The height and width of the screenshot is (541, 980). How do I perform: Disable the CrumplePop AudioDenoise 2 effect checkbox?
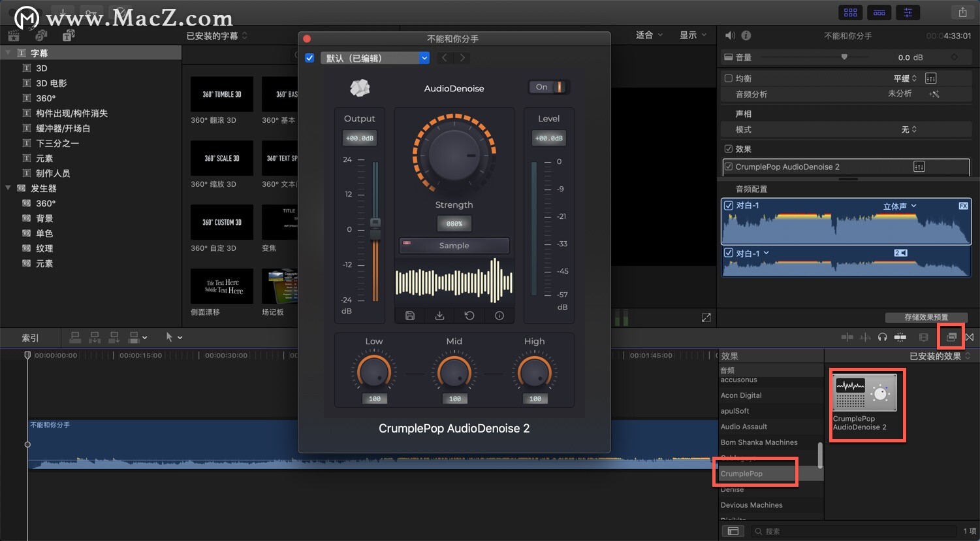(x=729, y=167)
